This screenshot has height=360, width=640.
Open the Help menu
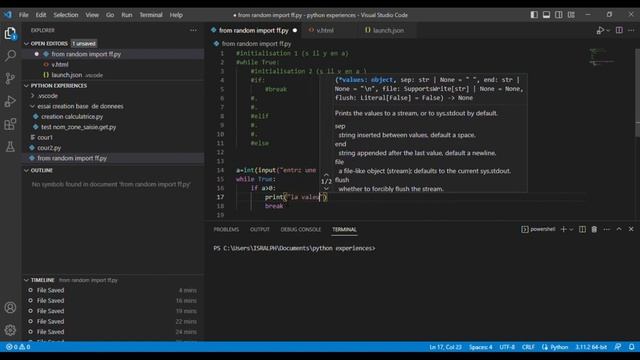[x=176, y=15]
